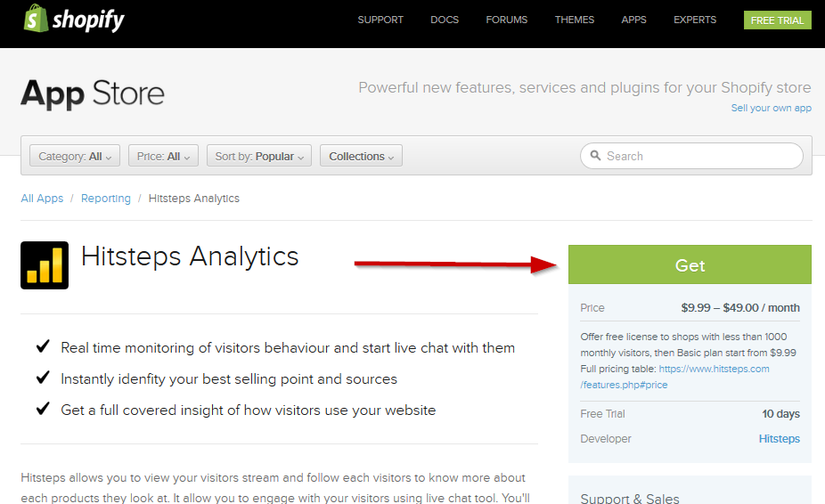This screenshot has width=825, height=504.
Task: Click the 10 days free trial value
Action: click(x=780, y=413)
